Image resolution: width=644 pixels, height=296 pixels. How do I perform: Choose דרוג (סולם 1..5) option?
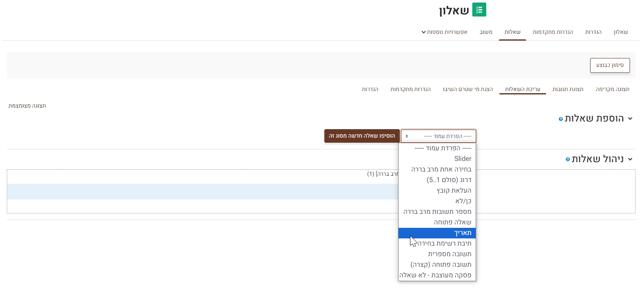click(x=449, y=180)
